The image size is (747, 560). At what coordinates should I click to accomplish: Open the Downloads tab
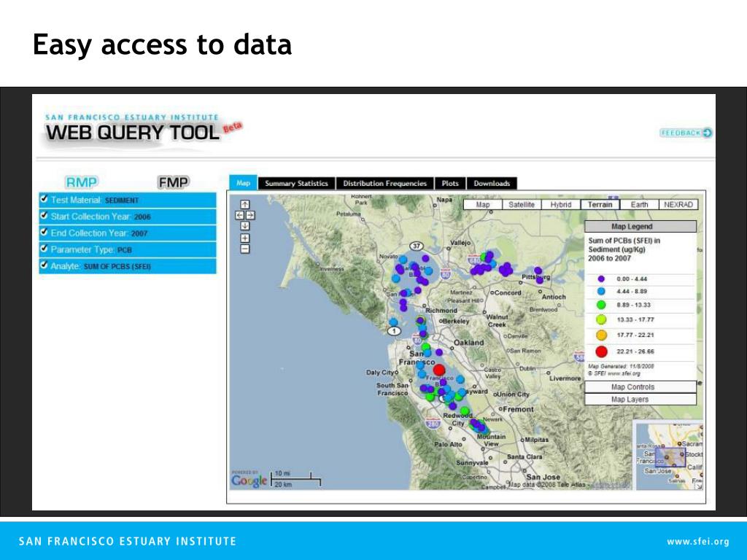click(492, 184)
